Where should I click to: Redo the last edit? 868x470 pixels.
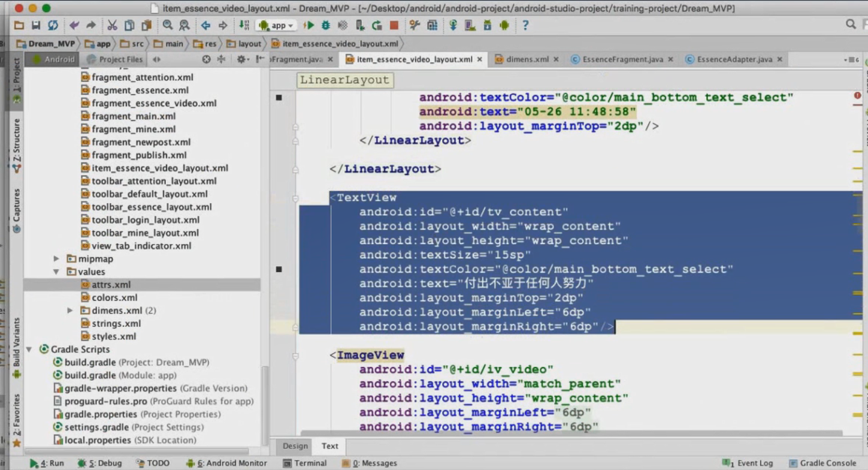[x=91, y=25]
